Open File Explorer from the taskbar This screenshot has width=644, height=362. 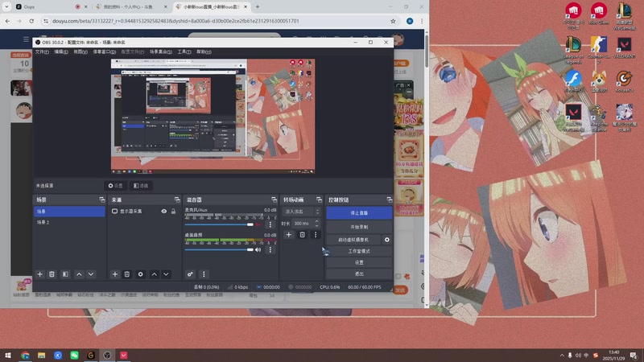point(42,355)
